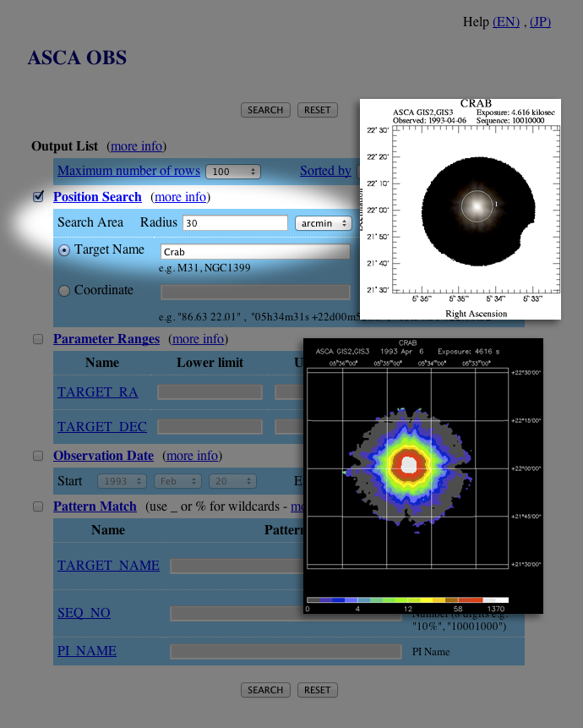Select the Coordinate radio button
Viewport: 583px width, 728px height.
point(64,291)
